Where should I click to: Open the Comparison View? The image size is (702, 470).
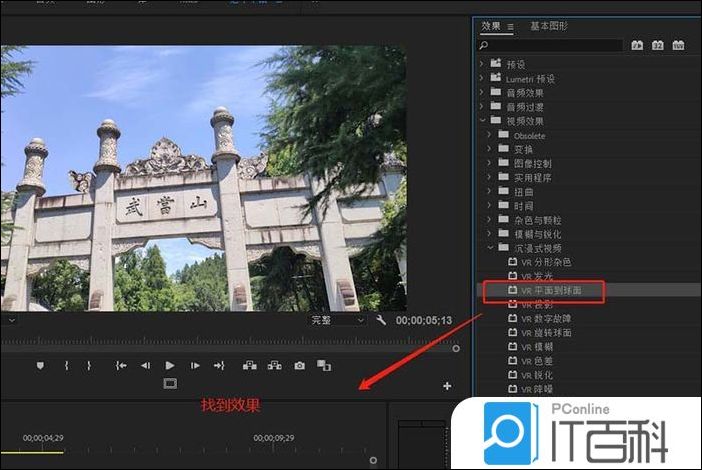324,366
